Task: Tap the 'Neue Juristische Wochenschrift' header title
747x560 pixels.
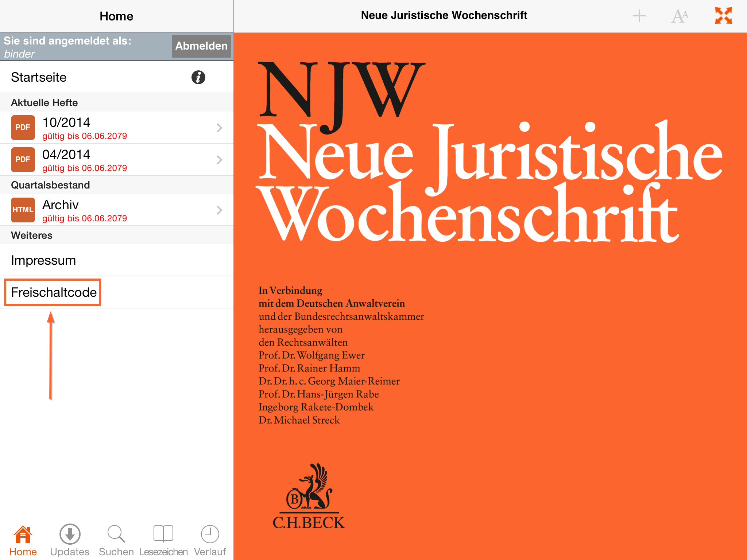Action: tap(444, 15)
